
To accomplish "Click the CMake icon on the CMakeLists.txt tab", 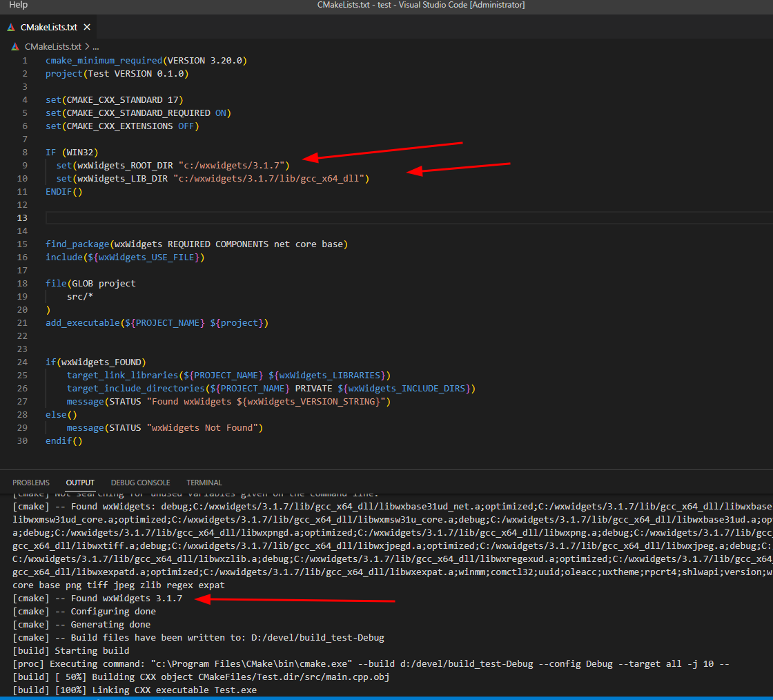I will click(x=10, y=27).
